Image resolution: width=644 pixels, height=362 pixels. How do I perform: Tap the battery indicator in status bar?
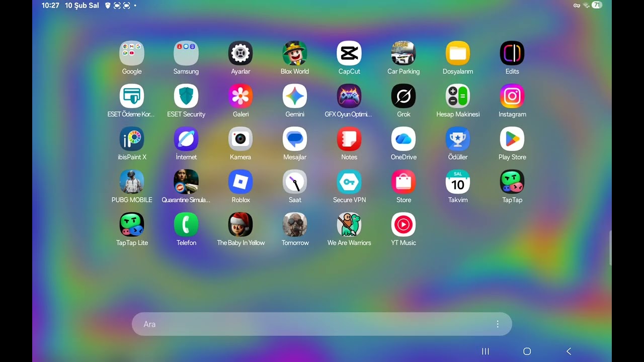597,5
